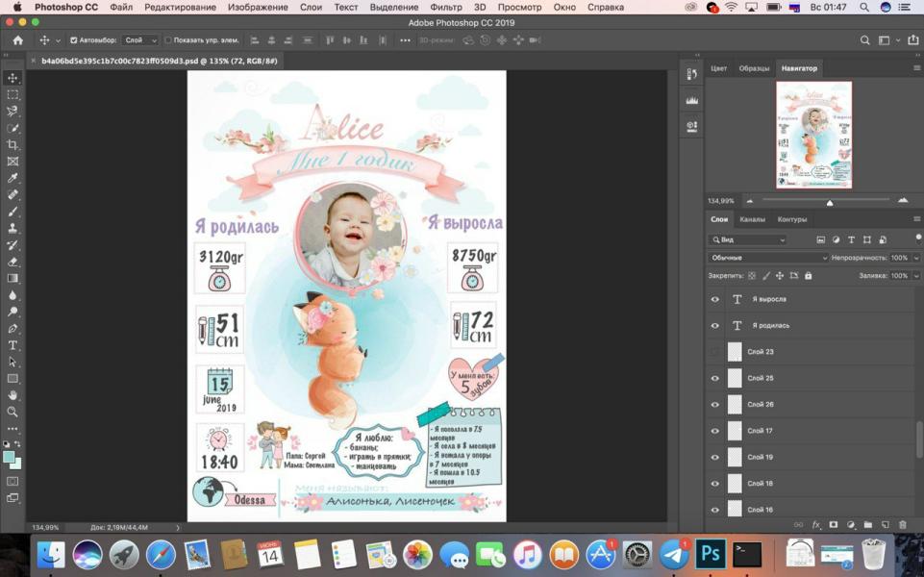Select the Crop tool
The image size is (924, 577).
12,144
